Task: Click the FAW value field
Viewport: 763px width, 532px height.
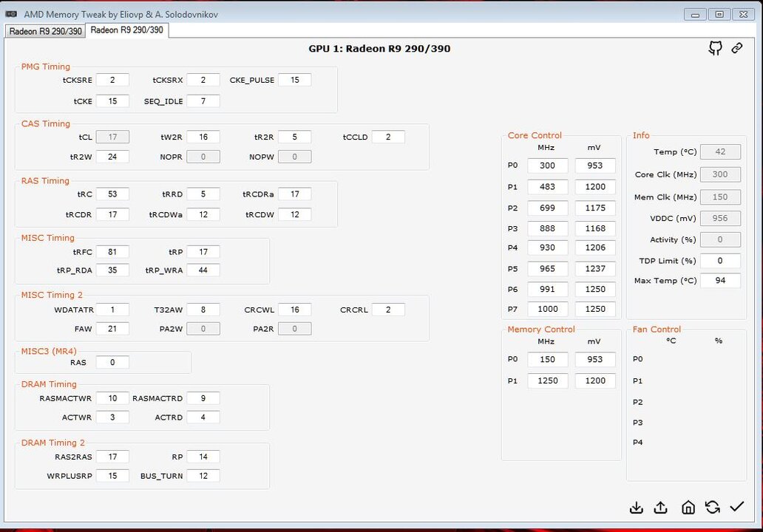Action: point(112,329)
